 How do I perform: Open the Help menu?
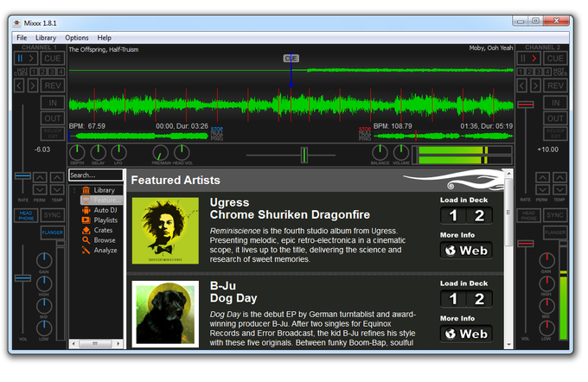105,38
